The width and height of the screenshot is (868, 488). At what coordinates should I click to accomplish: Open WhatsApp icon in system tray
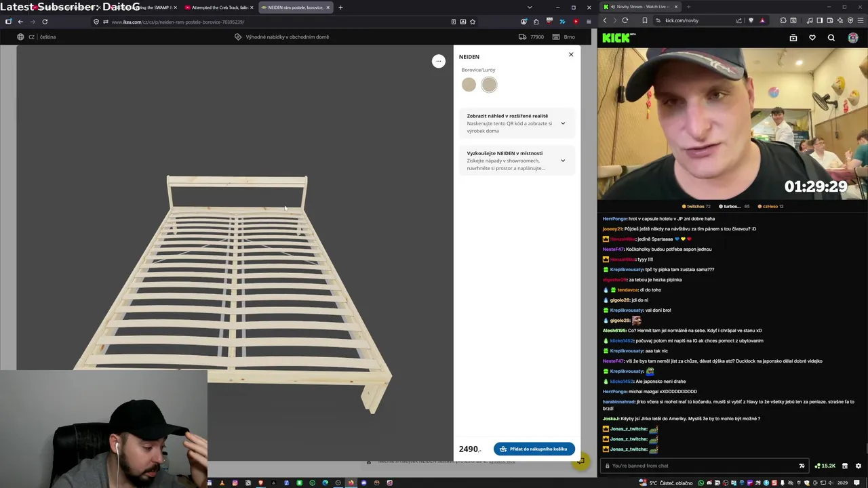point(701,483)
